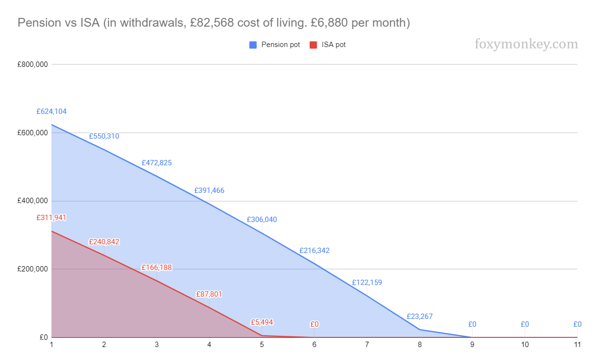Open the foxymonkey.com watermark link
Viewport: 595px width, 364px height.
[x=526, y=45]
